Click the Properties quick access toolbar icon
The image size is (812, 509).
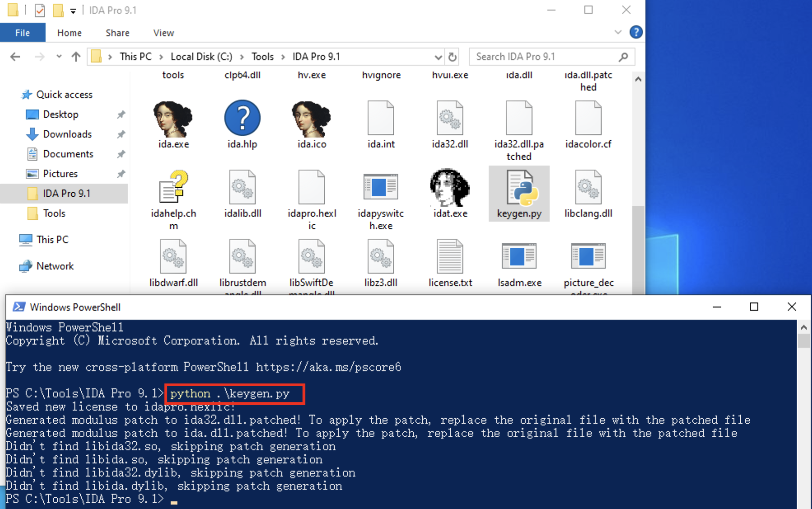pyautogui.click(x=40, y=10)
